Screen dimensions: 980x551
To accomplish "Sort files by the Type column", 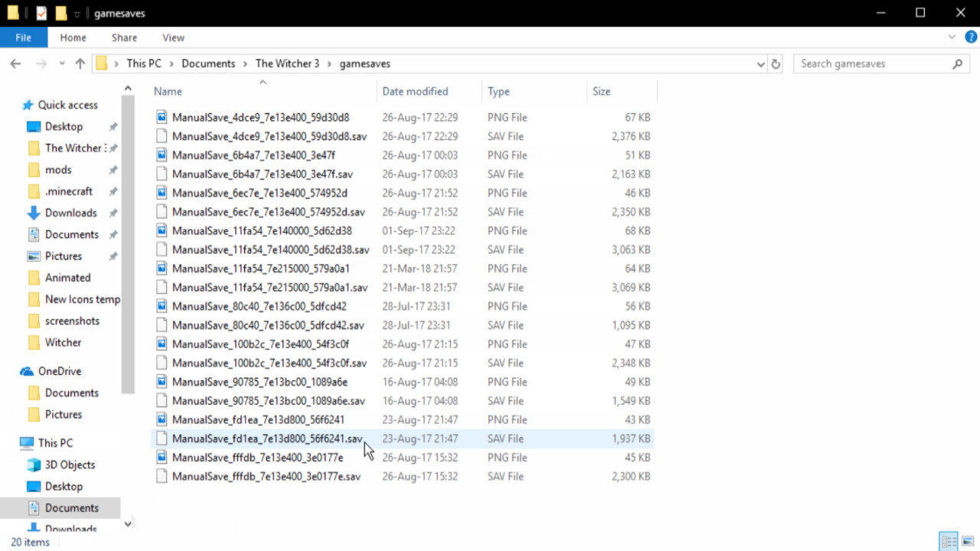I will 498,91.
